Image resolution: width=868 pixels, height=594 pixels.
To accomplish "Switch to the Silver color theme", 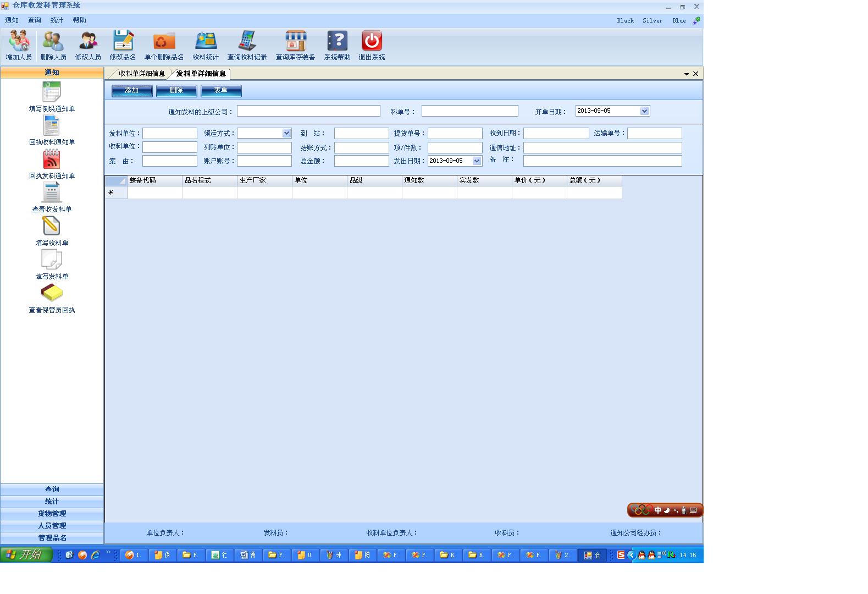I will tap(652, 21).
